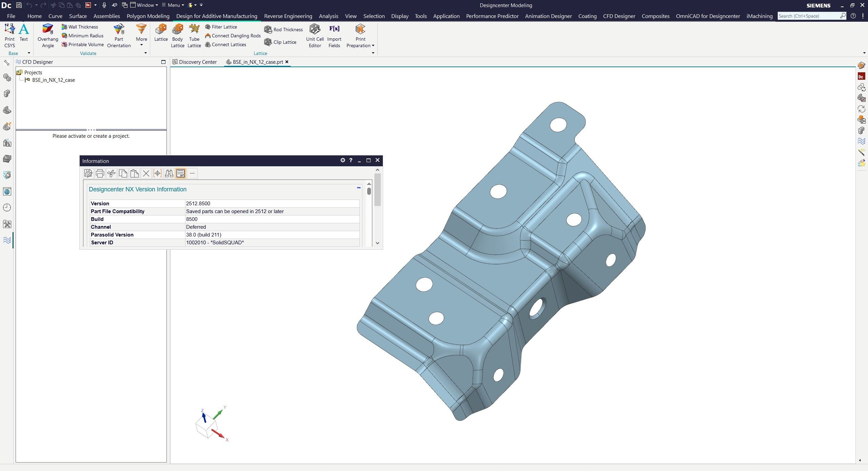Open the File menu
This screenshot has width=868, height=471.
click(x=11, y=16)
